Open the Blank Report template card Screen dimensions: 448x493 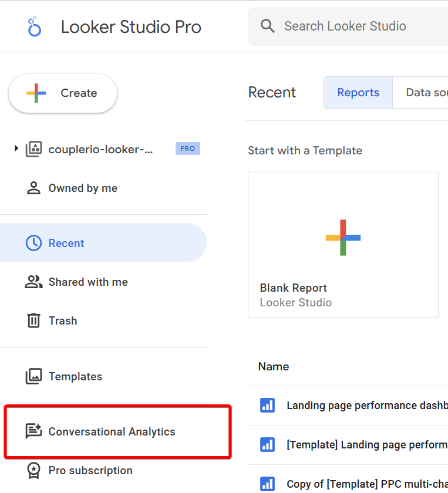tap(343, 244)
